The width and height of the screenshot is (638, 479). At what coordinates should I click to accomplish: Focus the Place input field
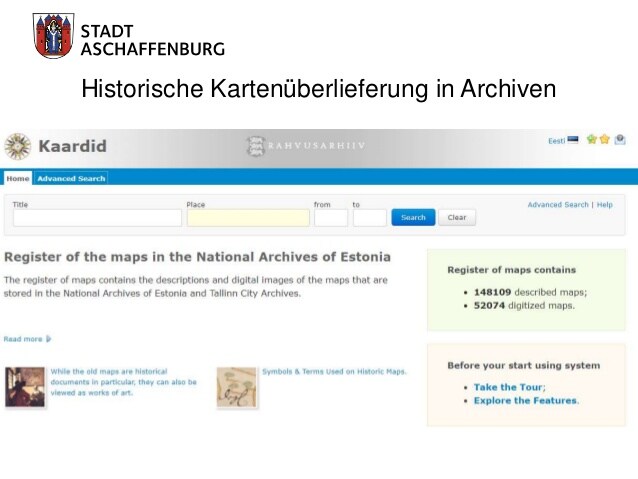(248, 218)
